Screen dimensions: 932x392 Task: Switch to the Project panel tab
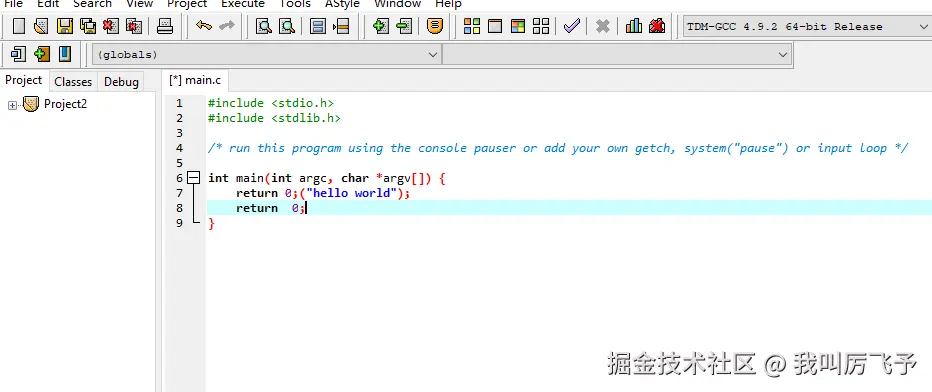(24, 80)
